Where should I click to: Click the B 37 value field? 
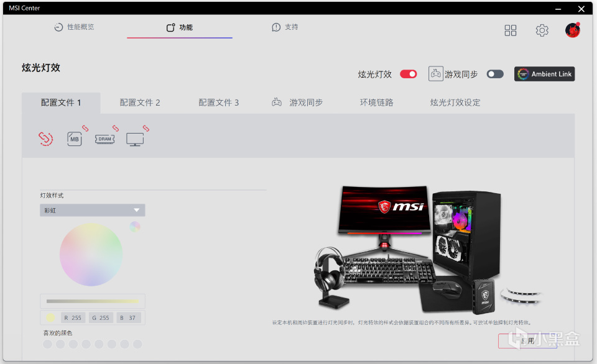(x=129, y=317)
